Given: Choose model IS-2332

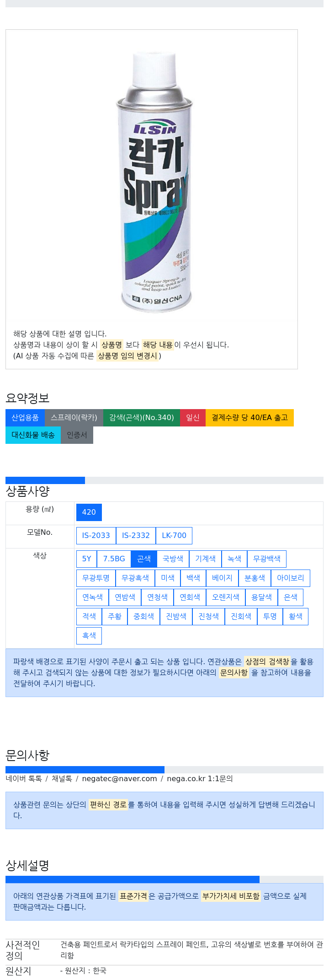Looking at the screenshot, I should 136,536.
